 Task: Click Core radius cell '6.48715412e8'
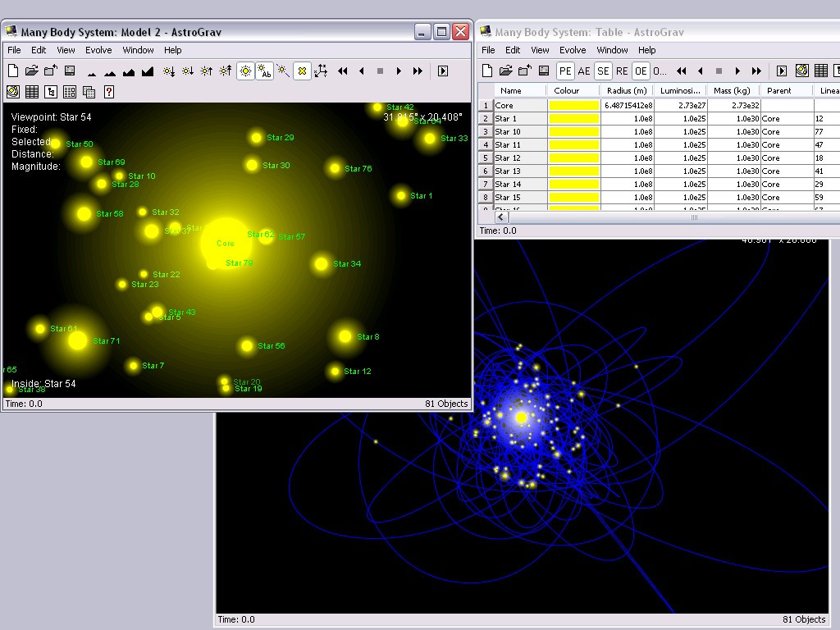[x=627, y=106]
